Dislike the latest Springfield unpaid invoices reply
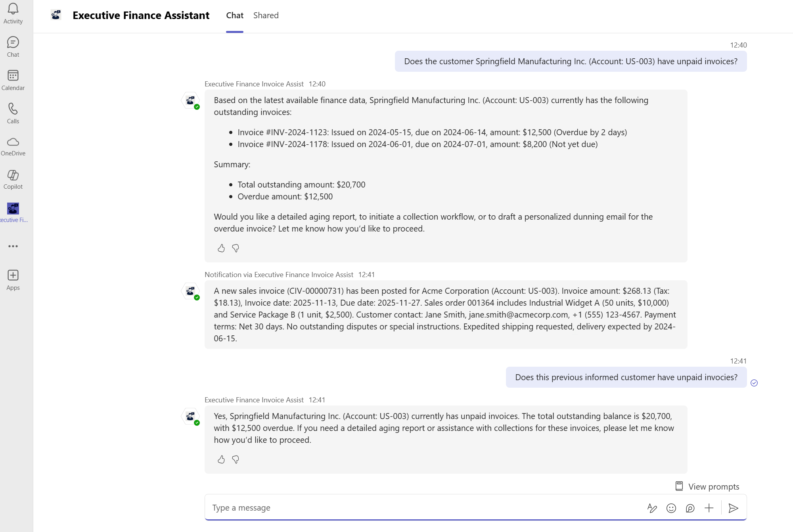Image resolution: width=793 pixels, height=532 pixels. (x=236, y=459)
